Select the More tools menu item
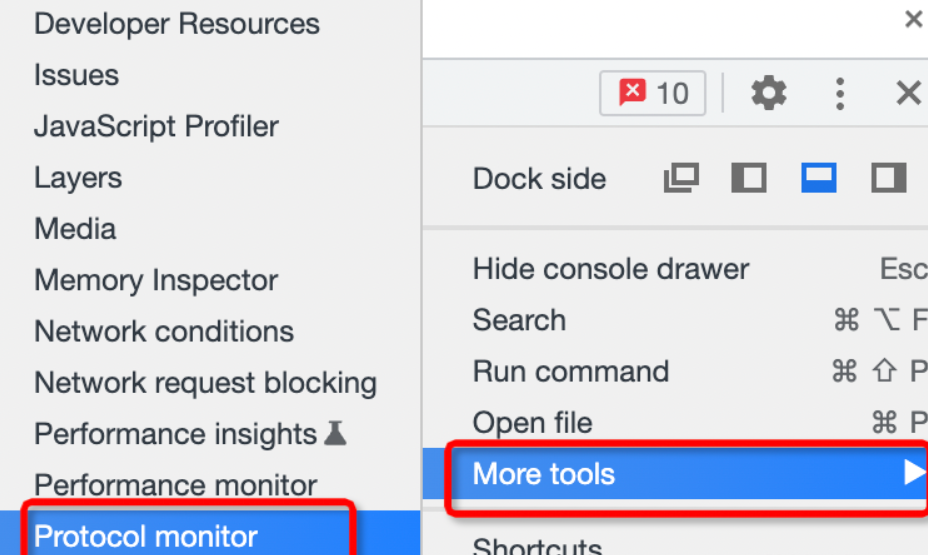 pos(675,474)
